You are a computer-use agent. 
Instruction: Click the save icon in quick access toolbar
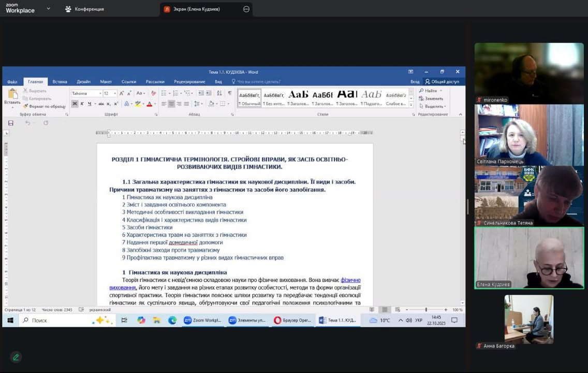coord(10,123)
